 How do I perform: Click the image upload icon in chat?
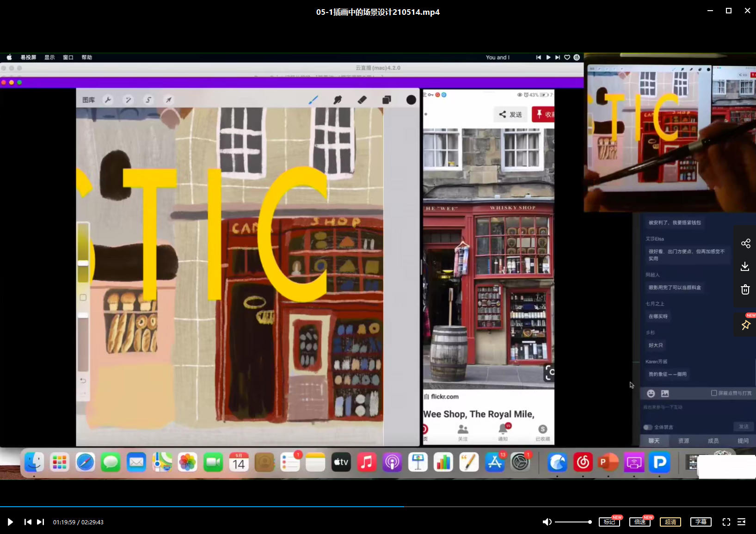665,393
